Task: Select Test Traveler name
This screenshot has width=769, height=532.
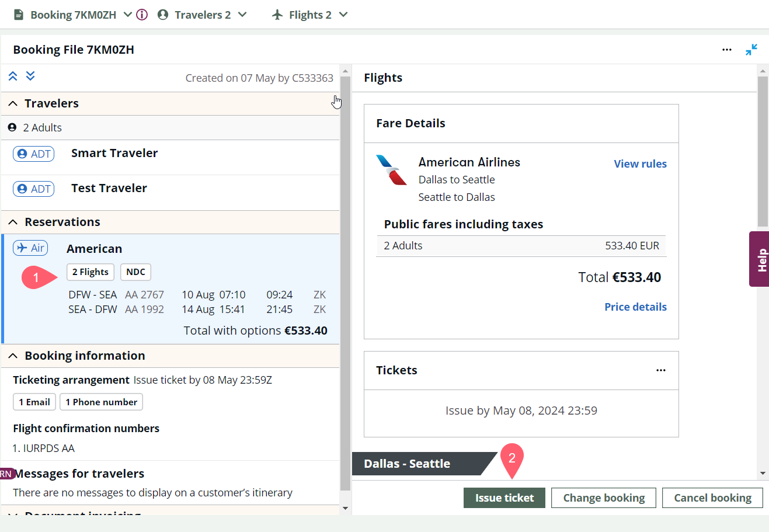Action: tap(109, 188)
